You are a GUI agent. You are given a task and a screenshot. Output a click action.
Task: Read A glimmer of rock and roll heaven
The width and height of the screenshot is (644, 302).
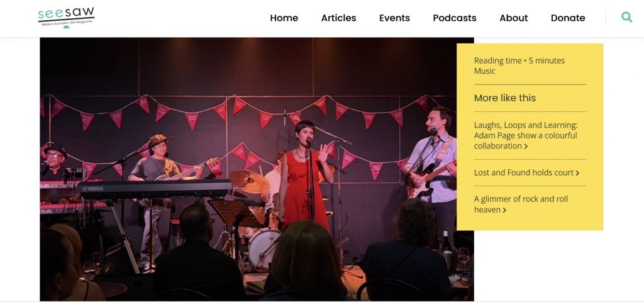tap(521, 204)
